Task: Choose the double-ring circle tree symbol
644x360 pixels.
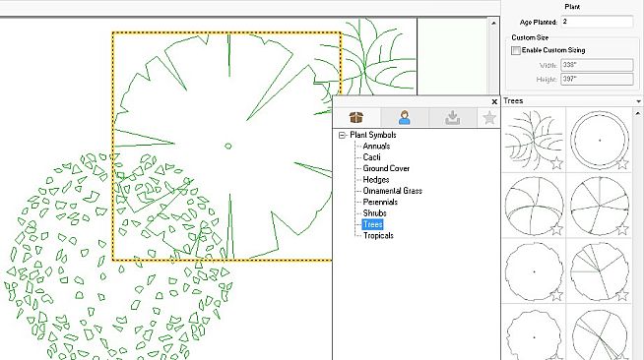Action: [x=600, y=140]
